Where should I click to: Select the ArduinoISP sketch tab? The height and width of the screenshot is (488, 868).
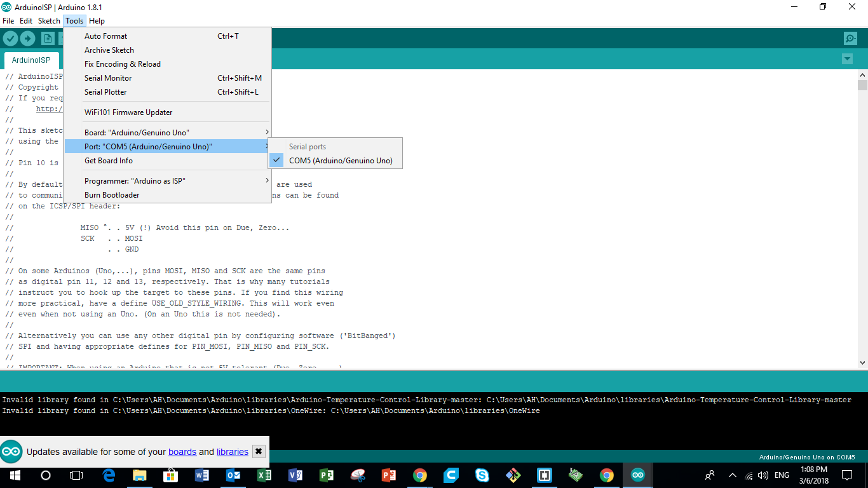pyautogui.click(x=31, y=60)
